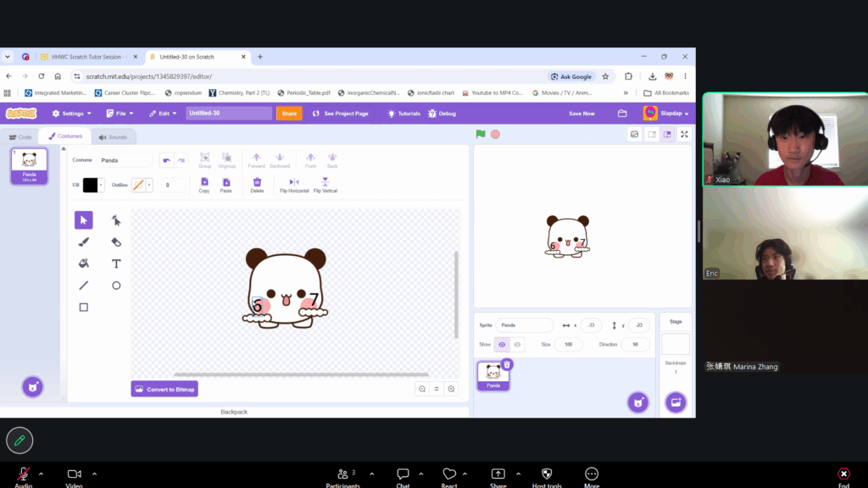Redo the costume edit
This screenshot has width=868, height=488.
[x=181, y=160]
